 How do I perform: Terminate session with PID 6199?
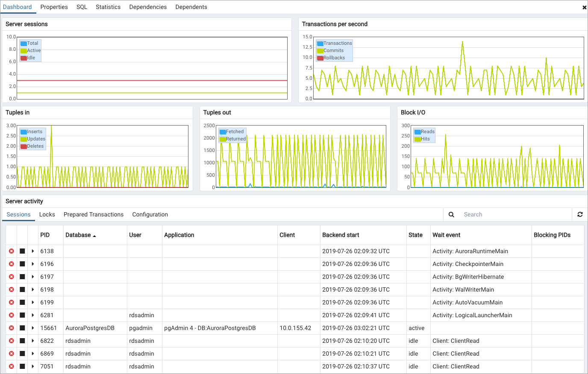(12, 302)
